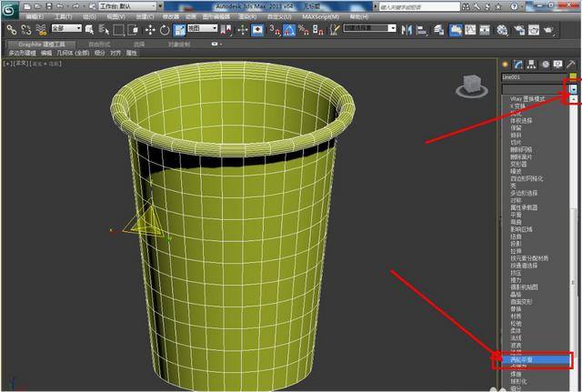Toggle Keyboard Shortcut Override button

[x=257, y=30]
